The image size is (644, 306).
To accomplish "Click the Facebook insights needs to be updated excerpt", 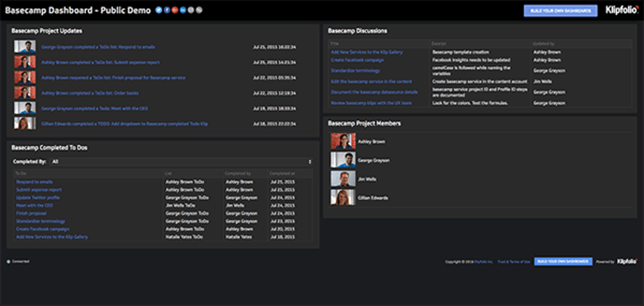I will tap(471, 60).
